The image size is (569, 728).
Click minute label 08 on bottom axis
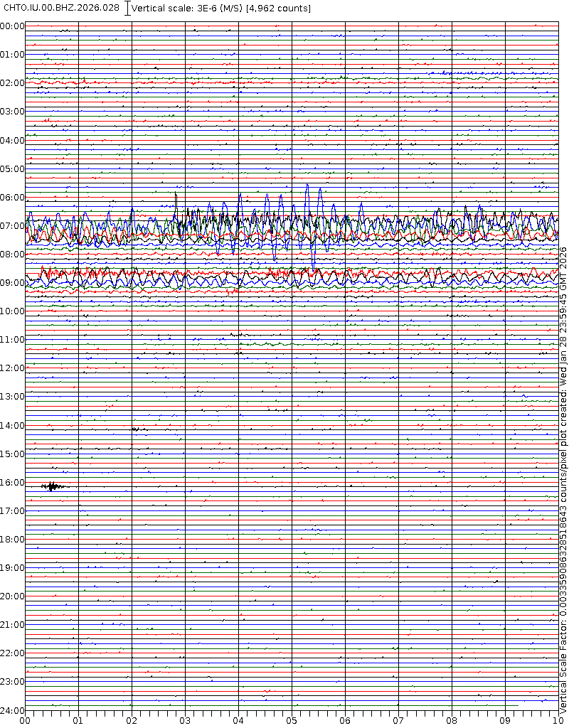click(x=452, y=720)
